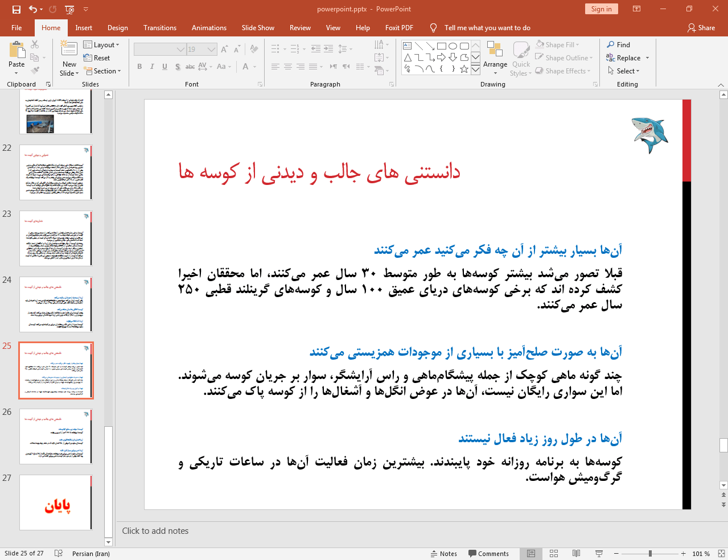Click the Align Left icon
This screenshot has width=728, height=560.
[x=275, y=67]
